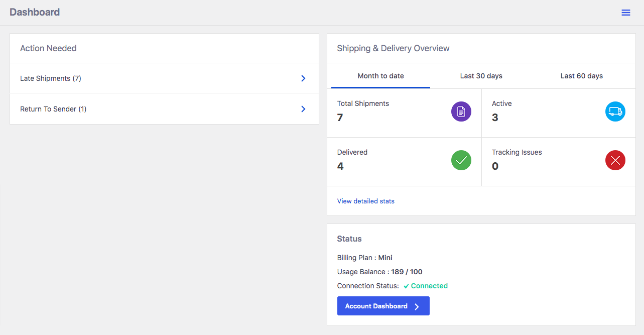Click the blue Active truck icon
Viewport: 644px width, 335px height.
615,111
